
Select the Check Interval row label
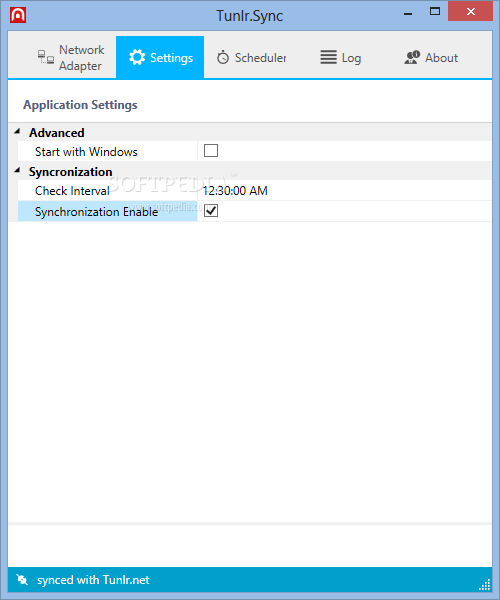coord(72,191)
